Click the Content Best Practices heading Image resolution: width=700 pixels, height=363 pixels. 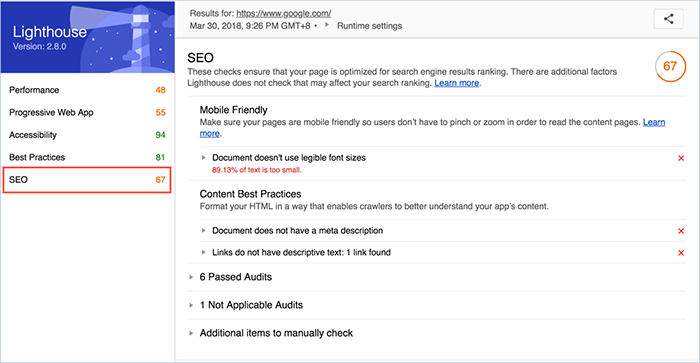(x=250, y=194)
